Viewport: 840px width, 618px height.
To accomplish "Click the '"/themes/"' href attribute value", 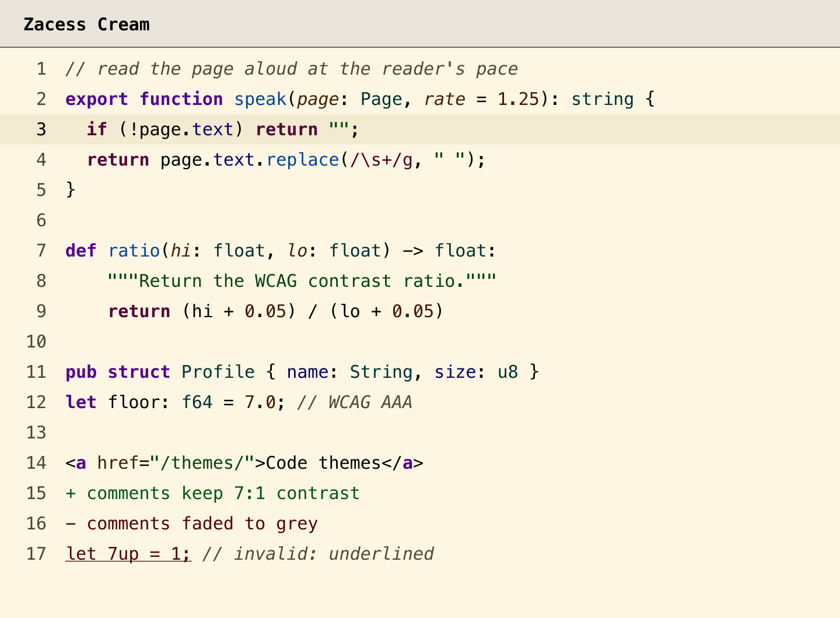I will (202, 463).
